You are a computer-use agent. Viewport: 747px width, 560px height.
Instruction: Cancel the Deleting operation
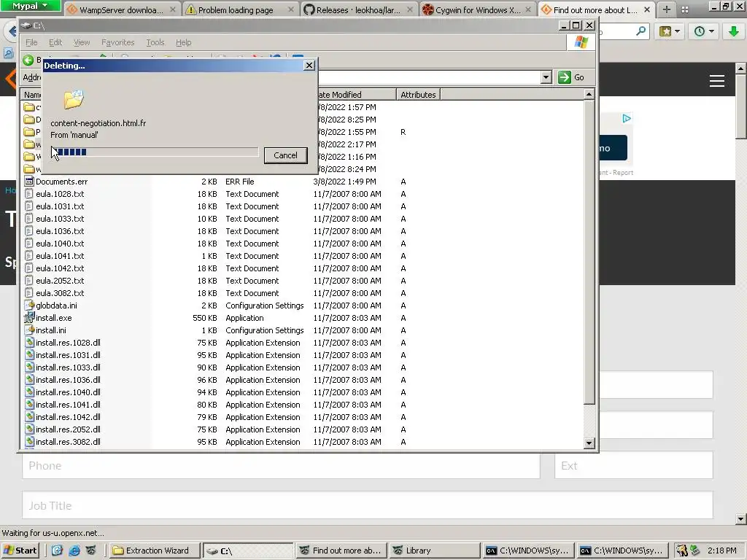tap(285, 155)
